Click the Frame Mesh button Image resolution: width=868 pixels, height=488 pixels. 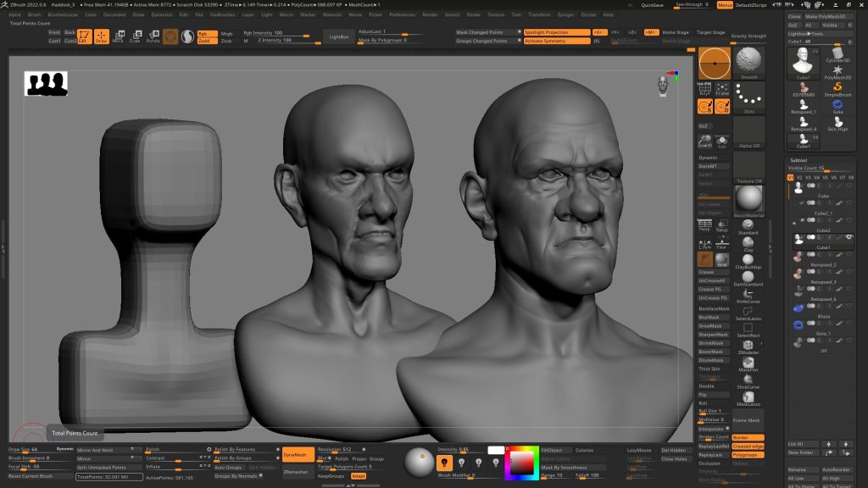tap(748, 420)
